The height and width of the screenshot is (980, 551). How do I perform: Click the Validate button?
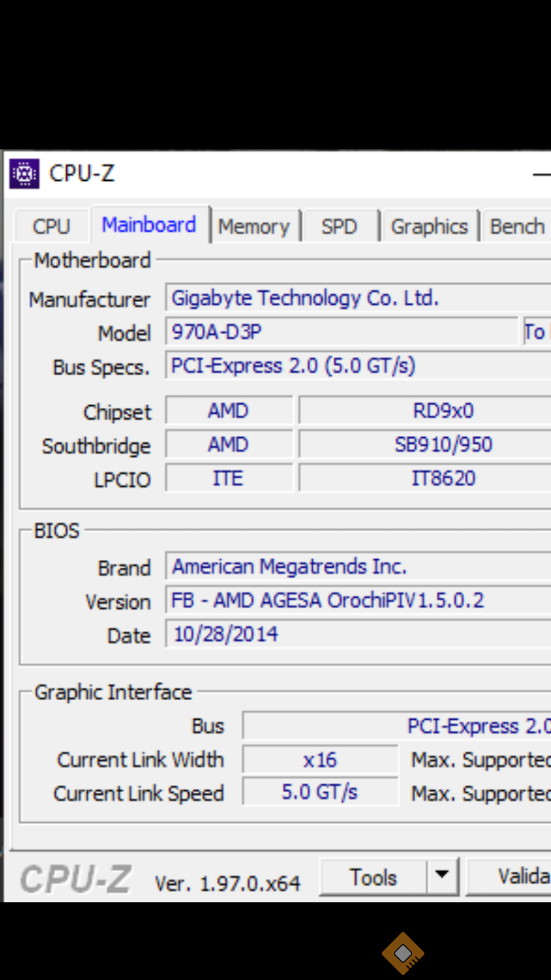[509, 876]
